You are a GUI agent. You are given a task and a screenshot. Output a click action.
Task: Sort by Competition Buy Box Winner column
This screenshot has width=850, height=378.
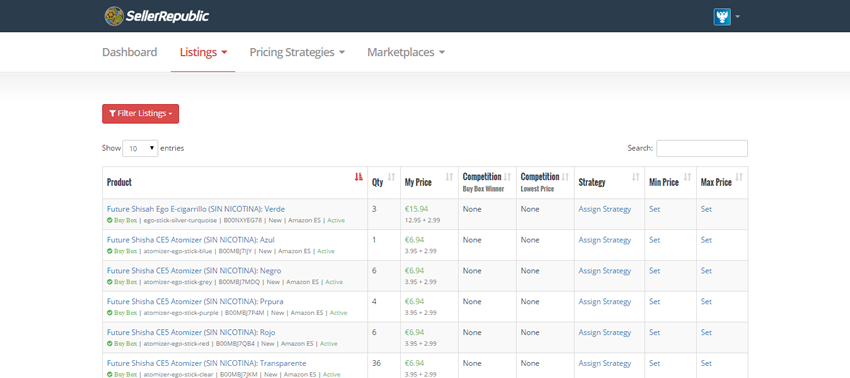tap(487, 182)
